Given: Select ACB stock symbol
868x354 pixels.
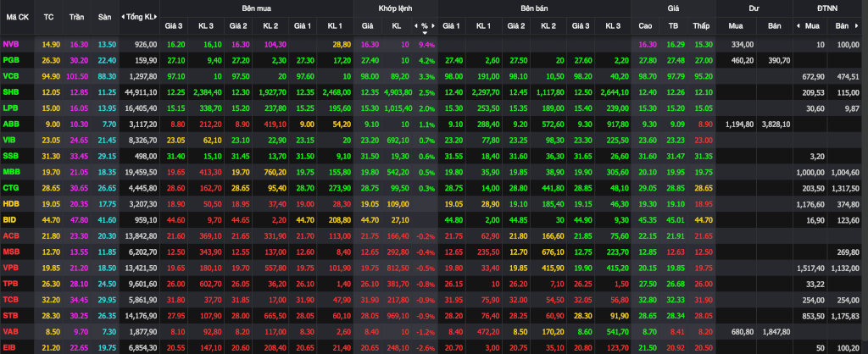Looking at the screenshot, I should [x=10, y=235].
